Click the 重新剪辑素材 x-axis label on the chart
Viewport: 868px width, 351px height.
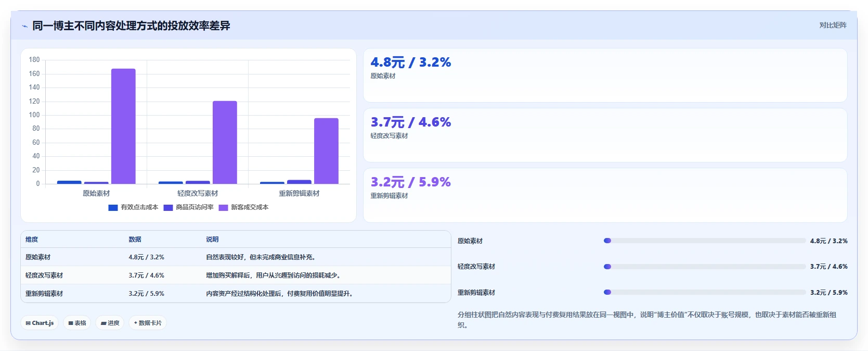[299, 193]
